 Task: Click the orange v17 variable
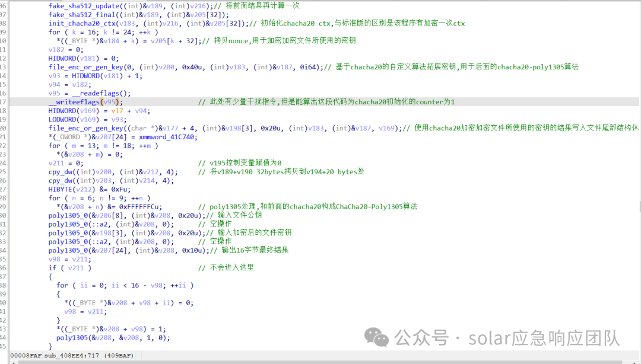[117, 111]
